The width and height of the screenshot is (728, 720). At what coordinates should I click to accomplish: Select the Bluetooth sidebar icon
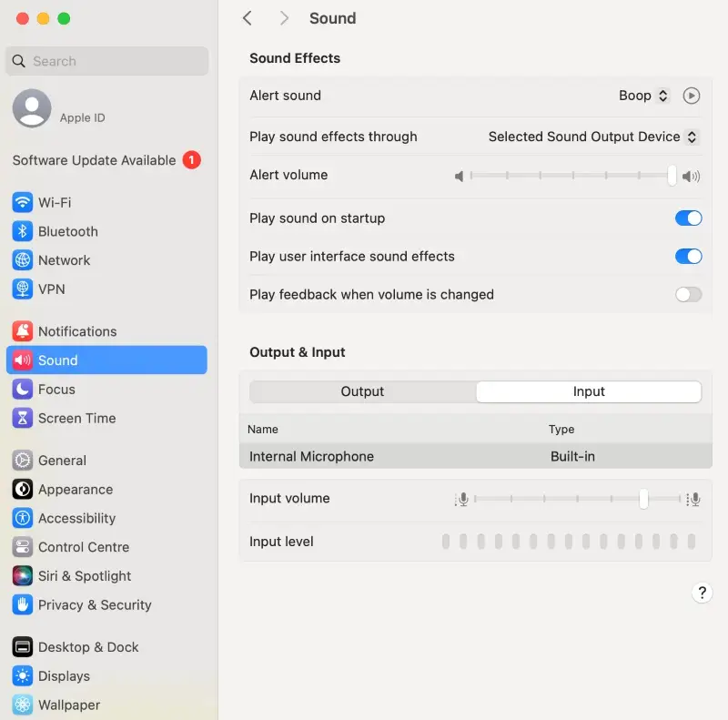(22, 231)
